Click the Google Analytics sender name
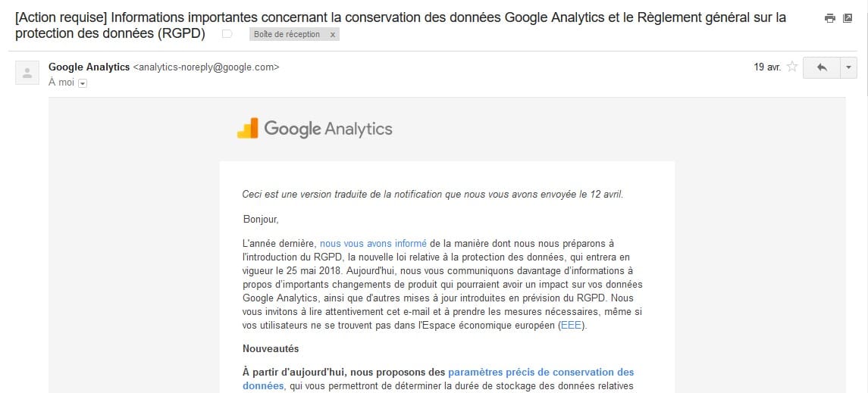 pos(89,67)
